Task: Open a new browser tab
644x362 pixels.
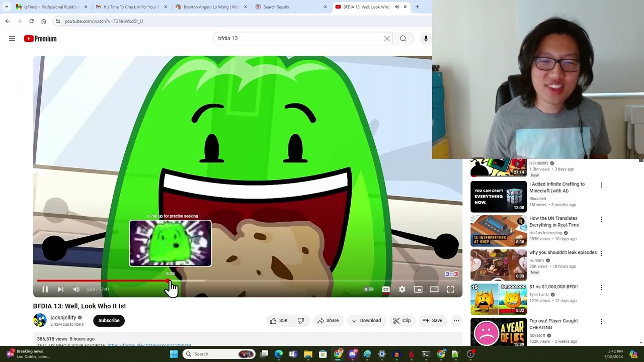Action: (417, 7)
